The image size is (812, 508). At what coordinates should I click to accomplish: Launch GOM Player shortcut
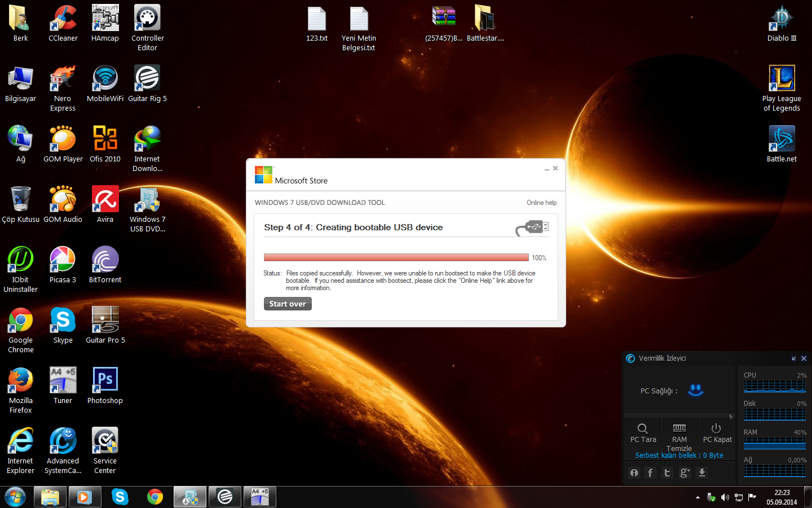[63, 144]
